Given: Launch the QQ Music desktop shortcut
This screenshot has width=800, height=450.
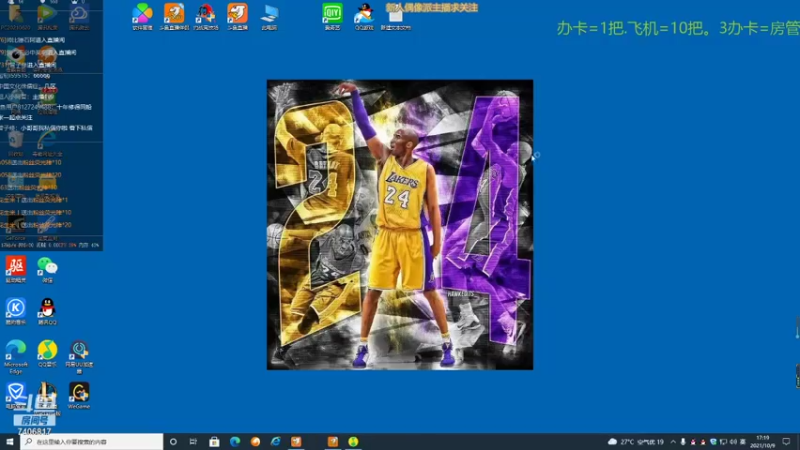Looking at the screenshot, I should [47, 354].
